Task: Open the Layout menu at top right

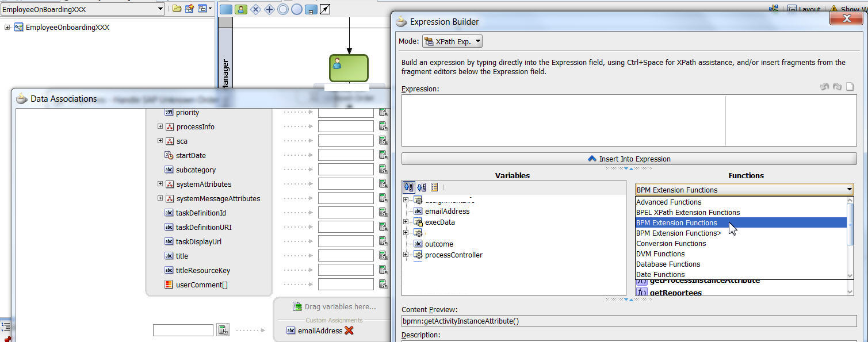Action: 808,8
